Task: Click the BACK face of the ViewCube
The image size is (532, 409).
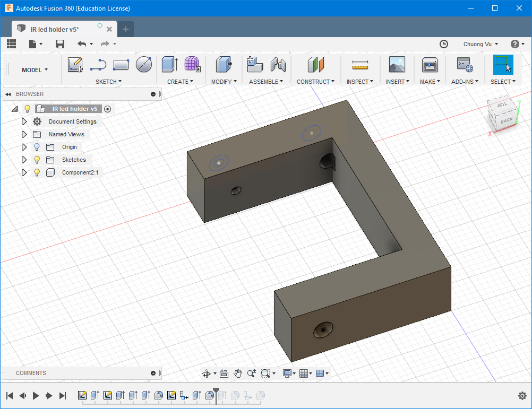Action: (506, 120)
